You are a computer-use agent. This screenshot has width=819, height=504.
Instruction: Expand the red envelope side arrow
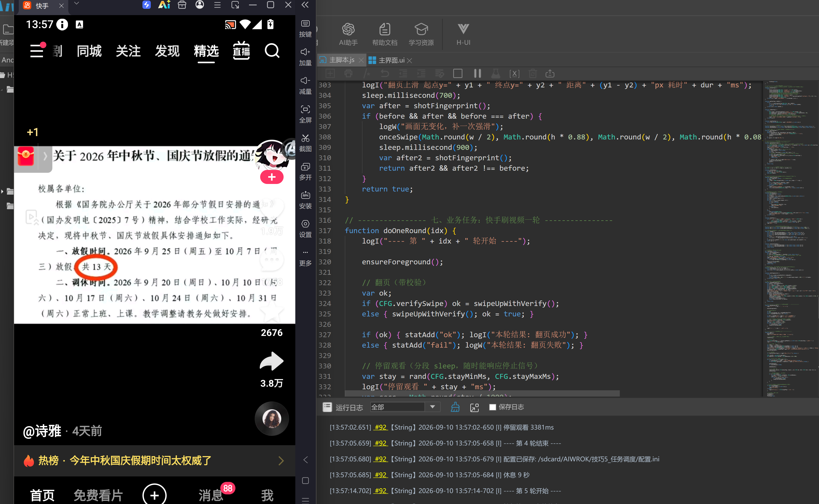point(45,156)
